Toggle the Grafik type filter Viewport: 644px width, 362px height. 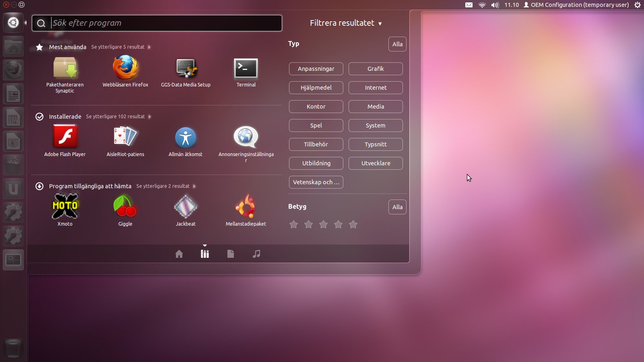(376, 69)
